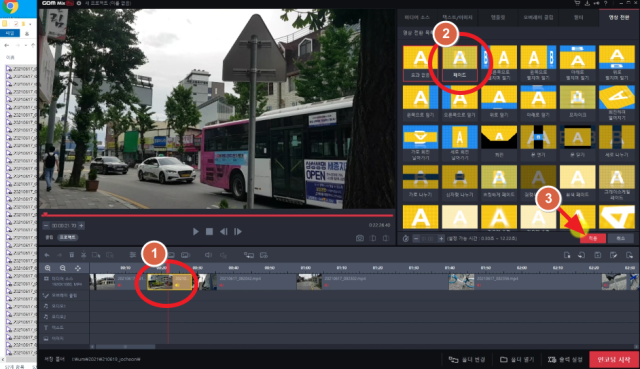Increase current time with plus beside timecode
This screenshot has width=640, height=369.
pyautogui.click(x=81, y=225)
